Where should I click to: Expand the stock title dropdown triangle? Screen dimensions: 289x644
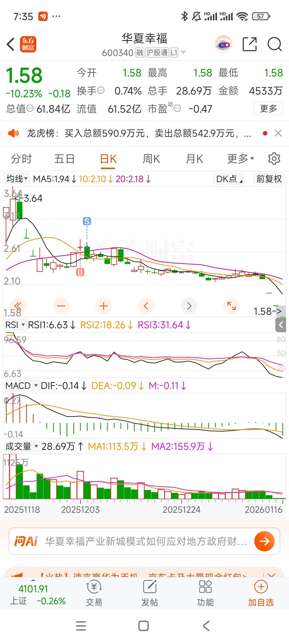[x=183, y=53]
